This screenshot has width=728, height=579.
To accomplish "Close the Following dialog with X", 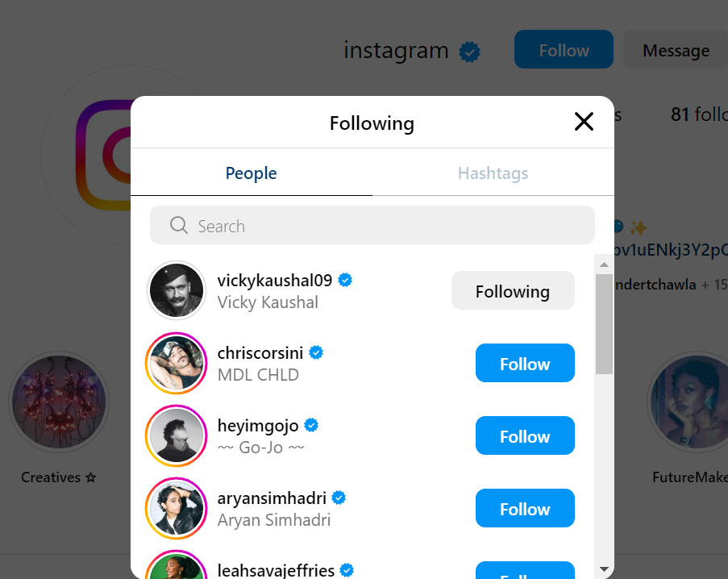I will click(584, 122).
